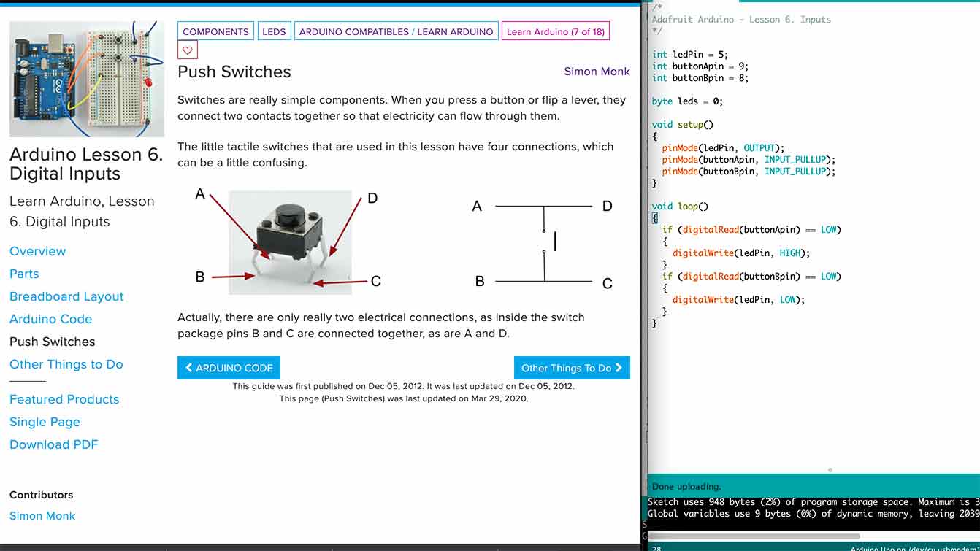Click the int ledPin = 5; code line
980x551 pixels.
tap(690, 55)
